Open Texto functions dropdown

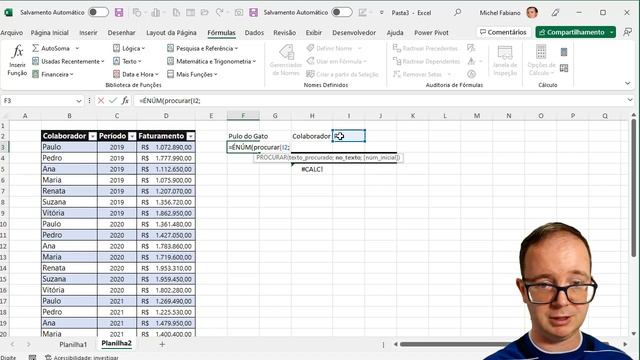tap(127, 61)
